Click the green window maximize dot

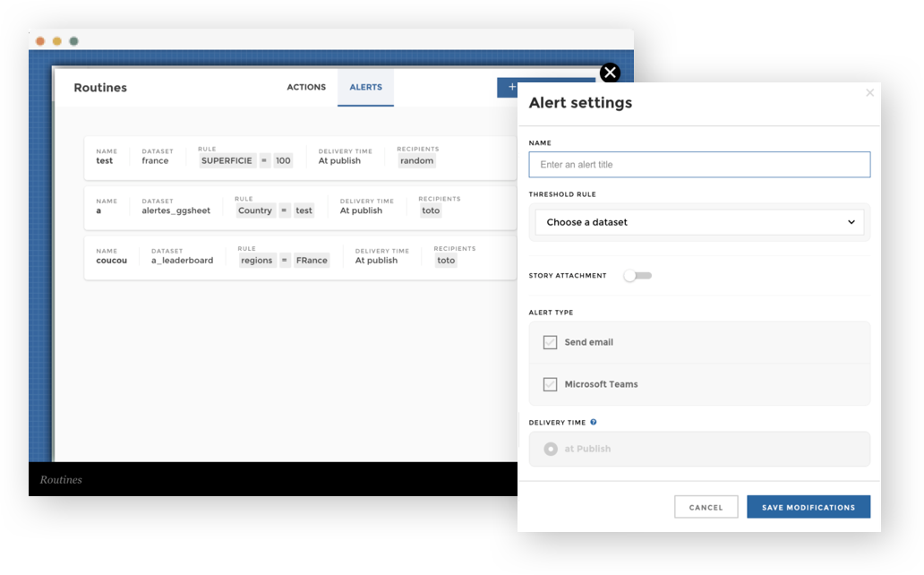click(74, 41)
